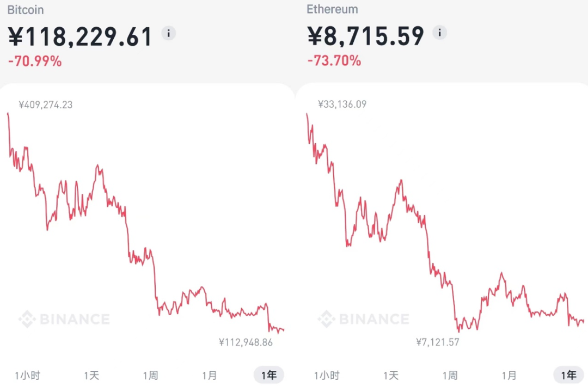Select 1小时 range on the Ethereum chart
The image size is (588, 386).
pyautogui.click(x=327, y=375)
